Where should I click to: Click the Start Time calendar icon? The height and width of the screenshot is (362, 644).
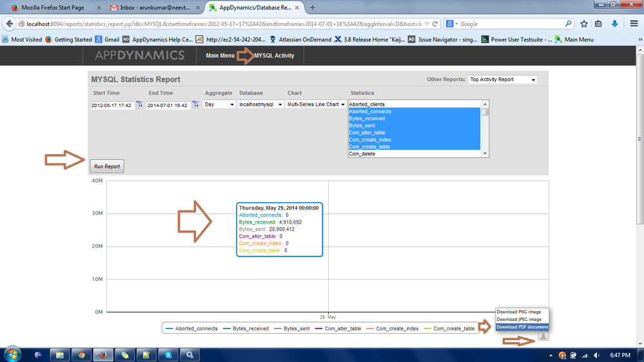[139, 105]
